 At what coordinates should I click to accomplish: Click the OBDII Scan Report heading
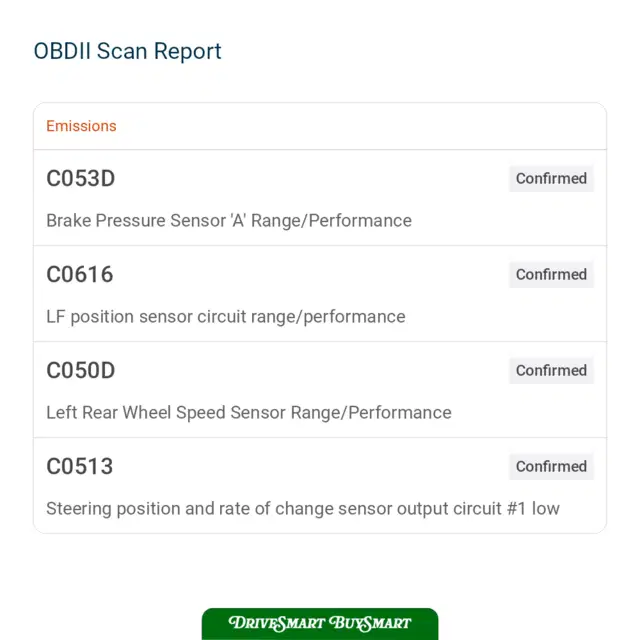click(127, 51)
